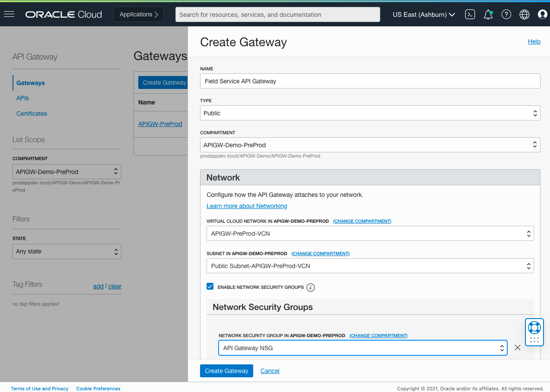This screenshot has height=392, width=550.
Task: Open the language globe selector
Action: 524,14
